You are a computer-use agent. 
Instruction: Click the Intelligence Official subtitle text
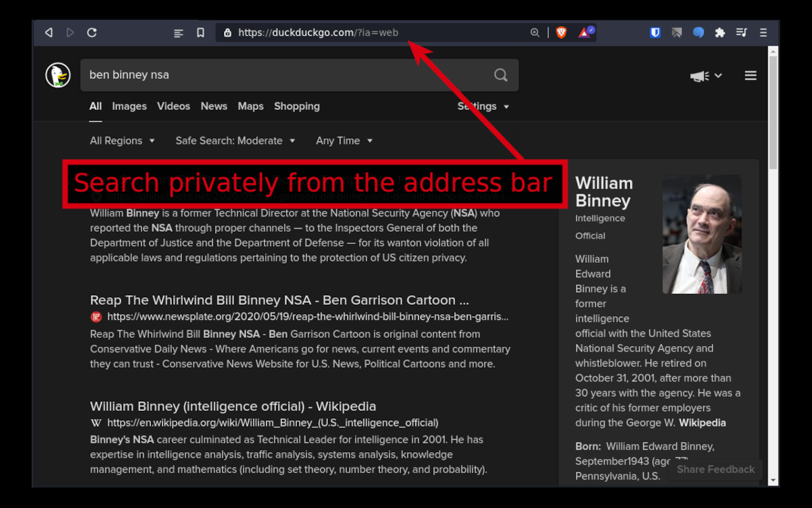pos(600,227)
